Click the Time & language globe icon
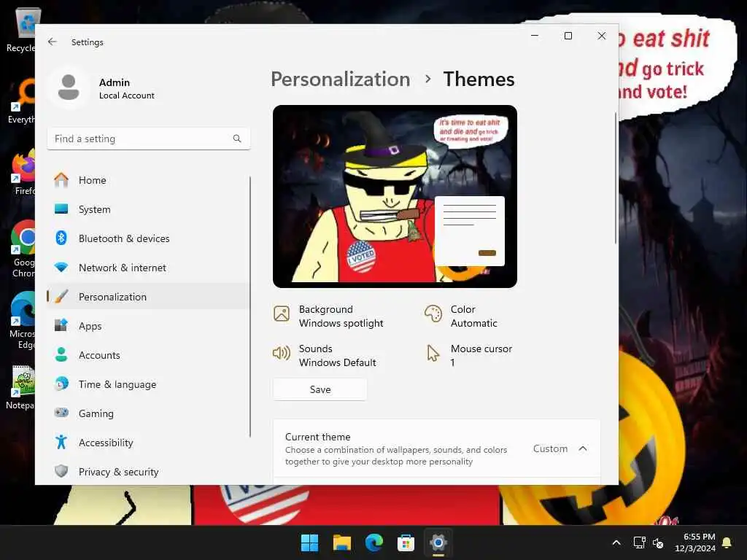This screenshot has height=560, width=747. [x=61, y=384]
